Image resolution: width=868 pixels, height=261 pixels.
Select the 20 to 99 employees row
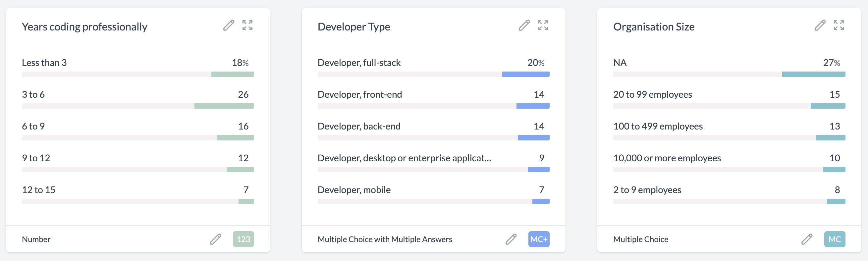[x=652, y=95]
